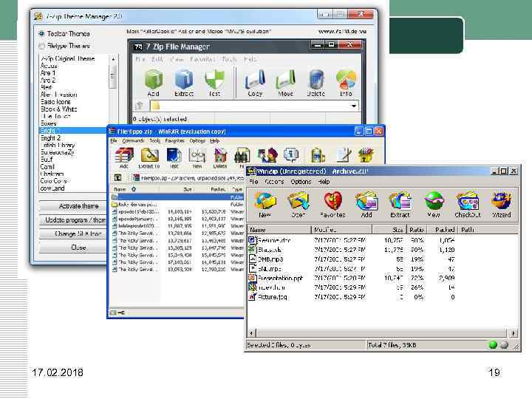Click WinZip horizontal scrollbar right arrow

[x=514, y=333]
